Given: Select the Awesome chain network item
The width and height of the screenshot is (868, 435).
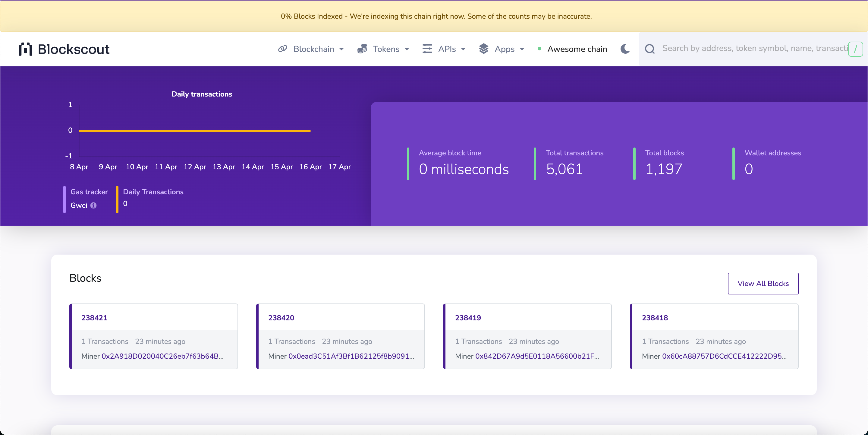Looking at the screenshot, I should pos(577,49).
